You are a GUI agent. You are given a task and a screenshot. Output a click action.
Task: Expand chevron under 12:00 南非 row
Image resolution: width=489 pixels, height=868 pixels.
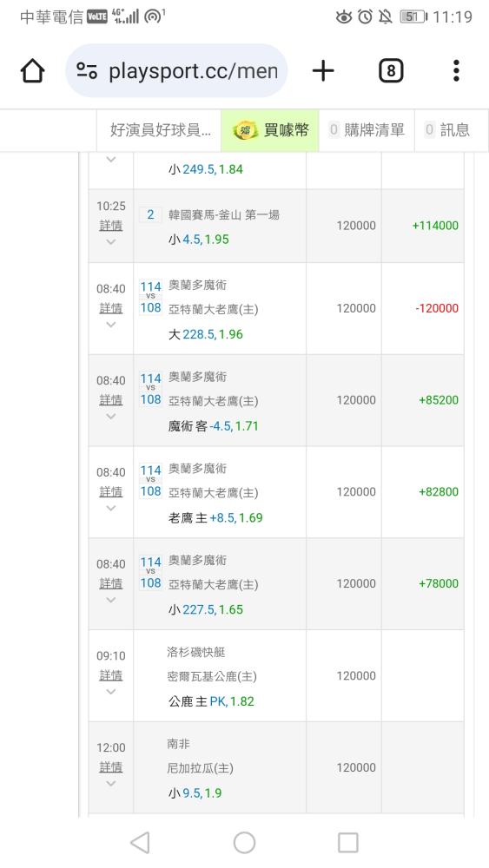[x=111, y=783]
